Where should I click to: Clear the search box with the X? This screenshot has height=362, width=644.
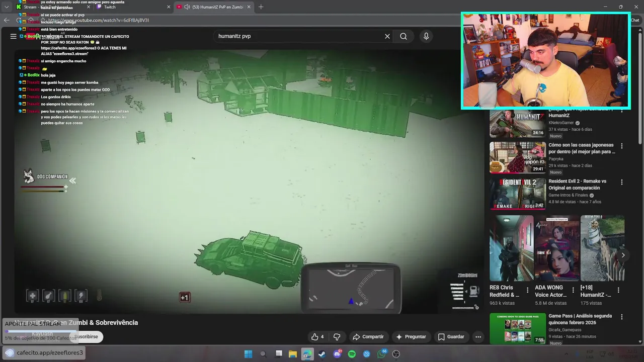[x=387, y=36]
